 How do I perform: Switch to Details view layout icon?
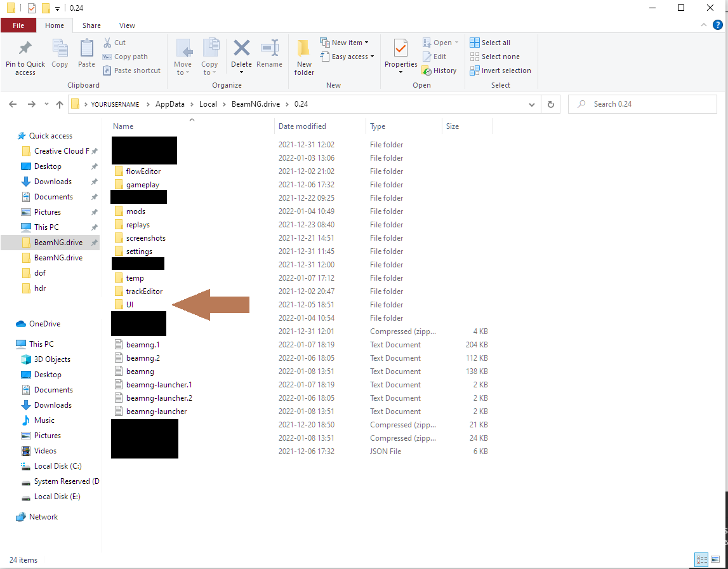[x=701, y=559]
